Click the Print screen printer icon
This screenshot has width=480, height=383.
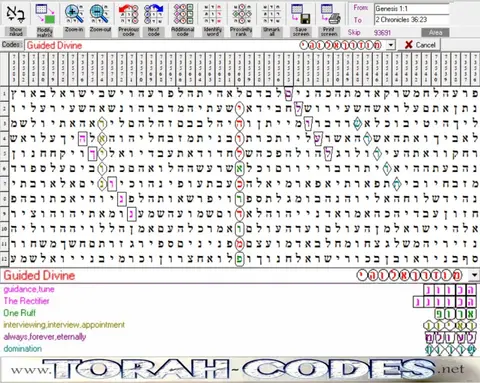tap(329, 14)
